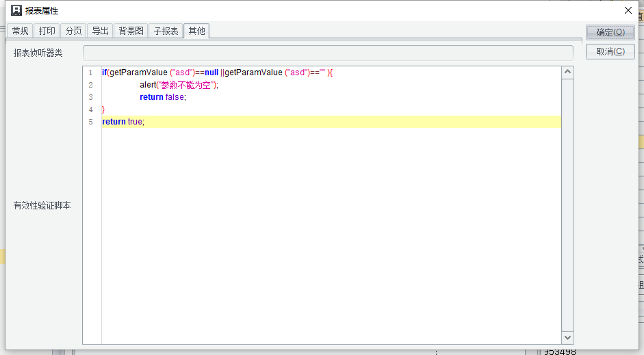The height and width of the screenshot is (355, 644).
Task: Click the scrollbar up arrow in editor
Action: (x=567, y=73)
